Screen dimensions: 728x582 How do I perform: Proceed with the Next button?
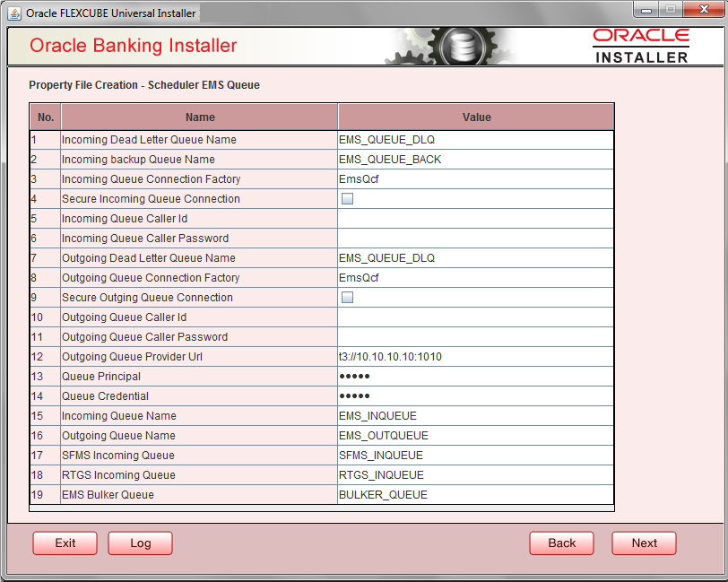coord(644,543)
